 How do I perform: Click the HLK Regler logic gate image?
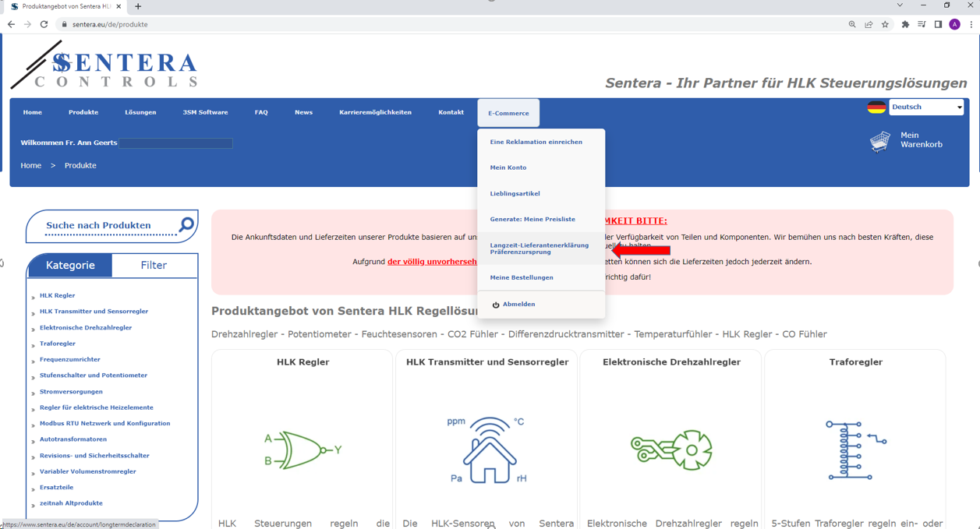[303, 450]
